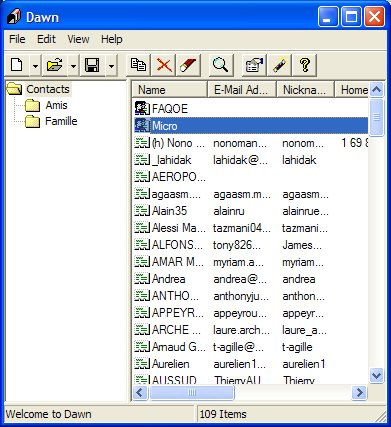Select the AMAR M... contact row
The width and height of the screenshot is (391, 427).
pos(251,262)
